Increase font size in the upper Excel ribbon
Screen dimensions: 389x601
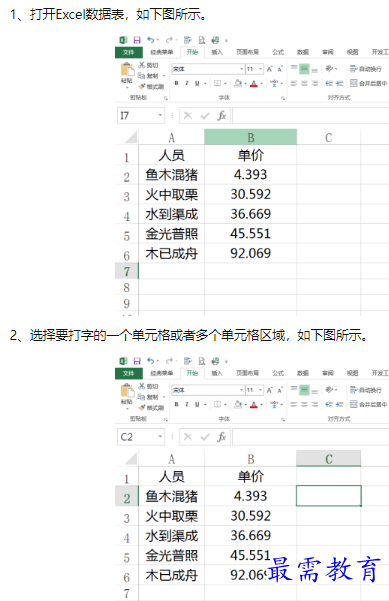pos(270,69)
